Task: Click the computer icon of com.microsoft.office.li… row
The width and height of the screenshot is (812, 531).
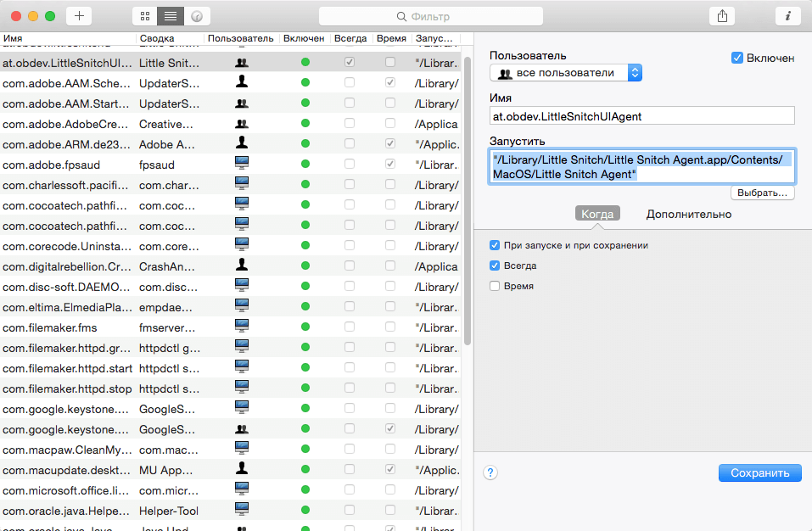Action: pos(241,489)
